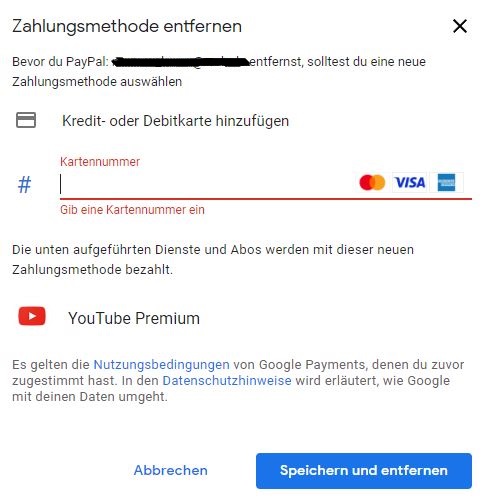
Task: Click the 'Die unten aufgeführten Dienste' notice text
Action: pos(213,259)
